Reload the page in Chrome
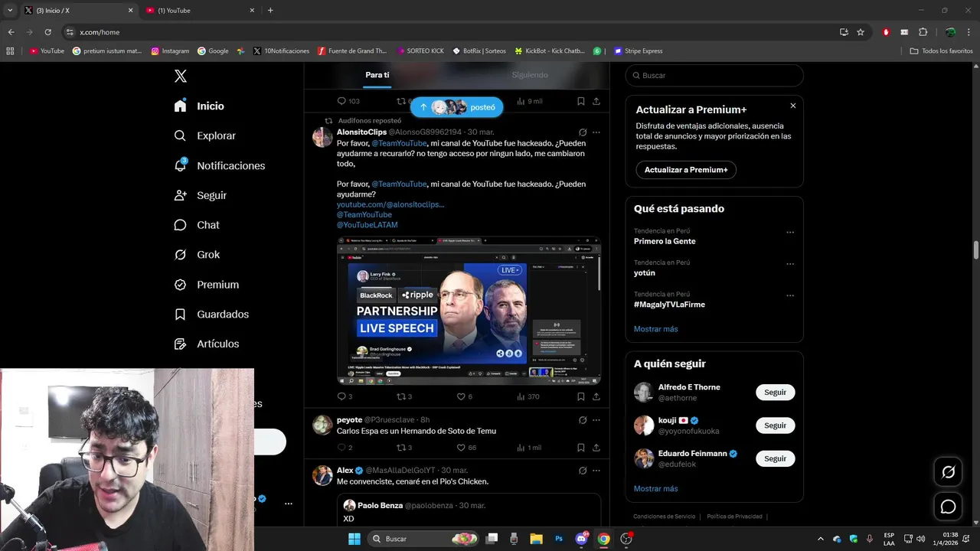 [47, 32]
